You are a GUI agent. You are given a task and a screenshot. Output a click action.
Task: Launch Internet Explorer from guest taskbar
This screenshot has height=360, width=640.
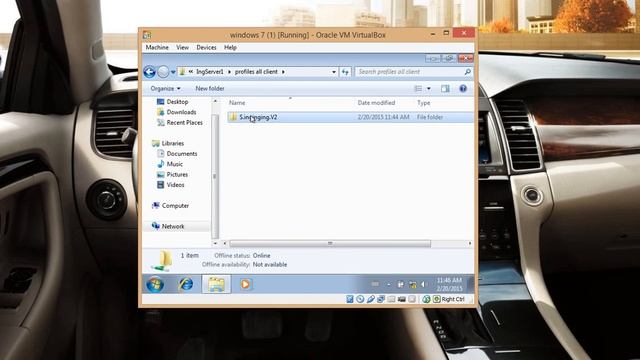coord(186,284)
